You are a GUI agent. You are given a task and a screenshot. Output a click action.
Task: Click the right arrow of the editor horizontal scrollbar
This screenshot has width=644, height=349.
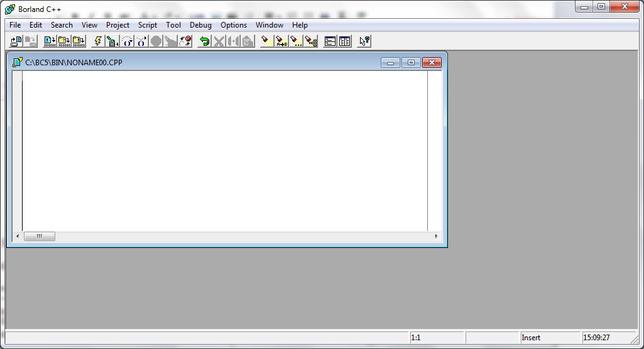coord(436,236)
